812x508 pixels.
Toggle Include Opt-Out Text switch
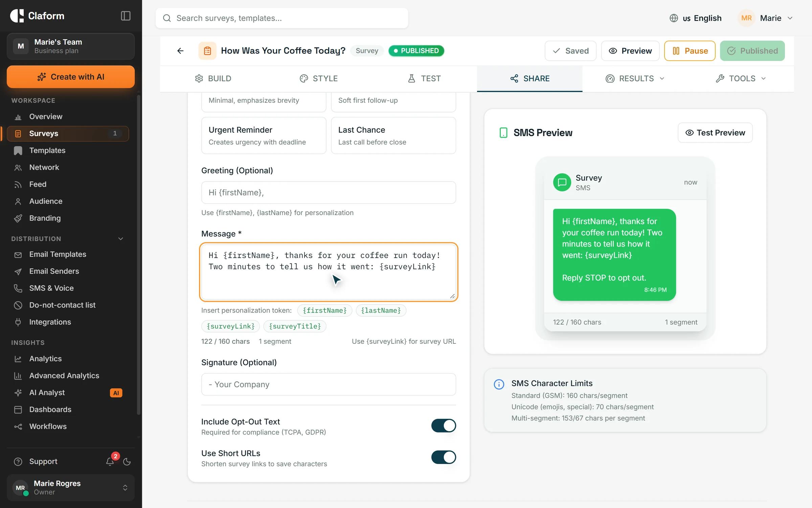pyautogui.click(x=444, y=426)
